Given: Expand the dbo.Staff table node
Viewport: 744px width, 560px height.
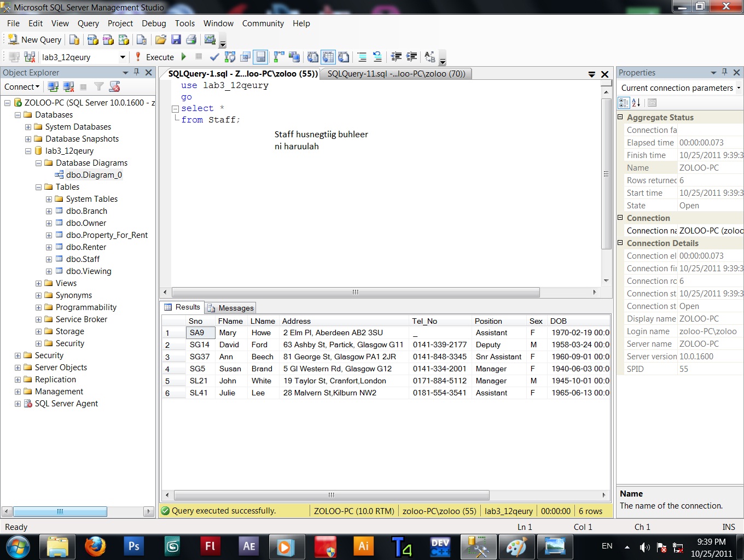Looking at the screenshot, I should pos(49,259).
